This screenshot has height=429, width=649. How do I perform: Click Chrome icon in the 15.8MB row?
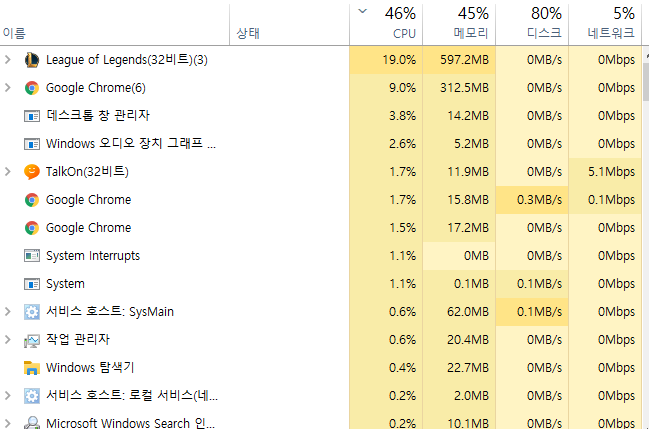[32, 200]
